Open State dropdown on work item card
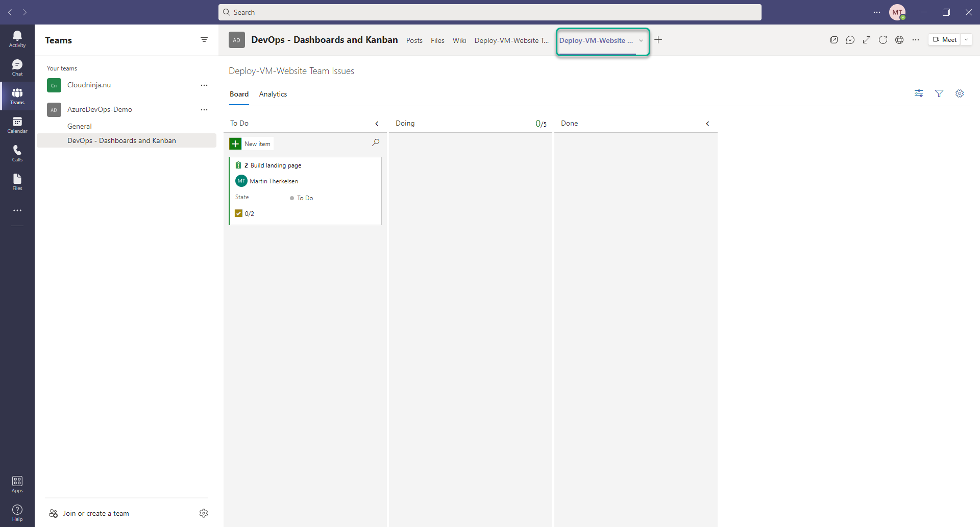The width and height of the screenshot is (980, 527). (302, 198)
